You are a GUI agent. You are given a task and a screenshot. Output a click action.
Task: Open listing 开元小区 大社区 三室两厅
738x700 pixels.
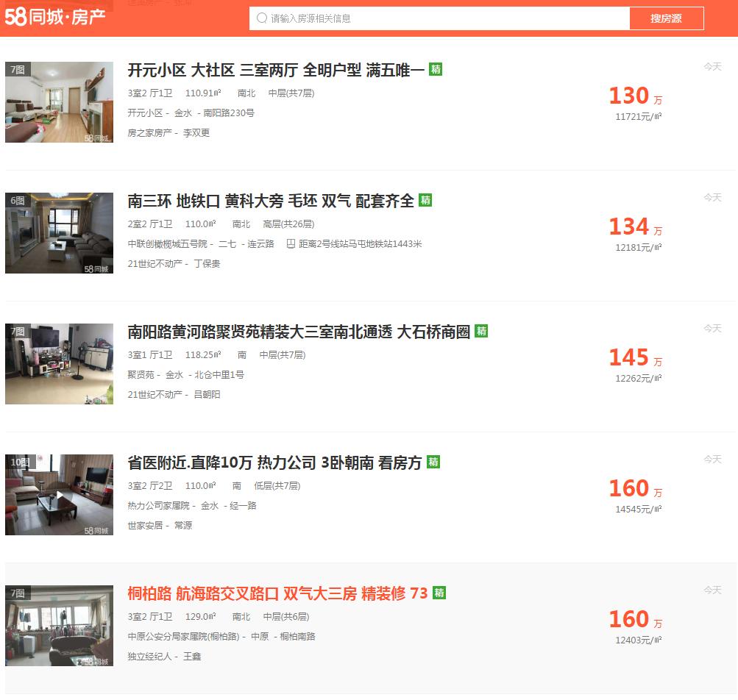(276, 70)
